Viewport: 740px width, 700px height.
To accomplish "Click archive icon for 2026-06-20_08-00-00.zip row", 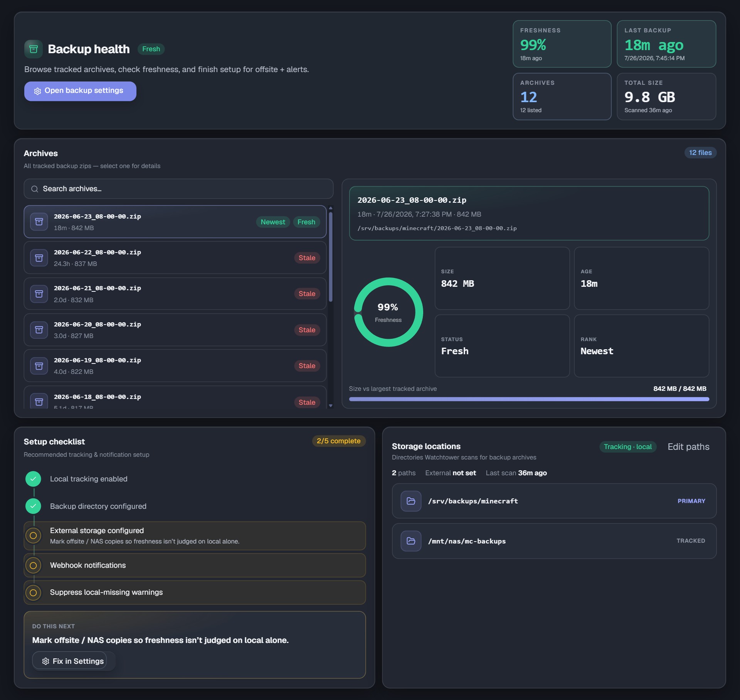I will [x=39, y=330].
